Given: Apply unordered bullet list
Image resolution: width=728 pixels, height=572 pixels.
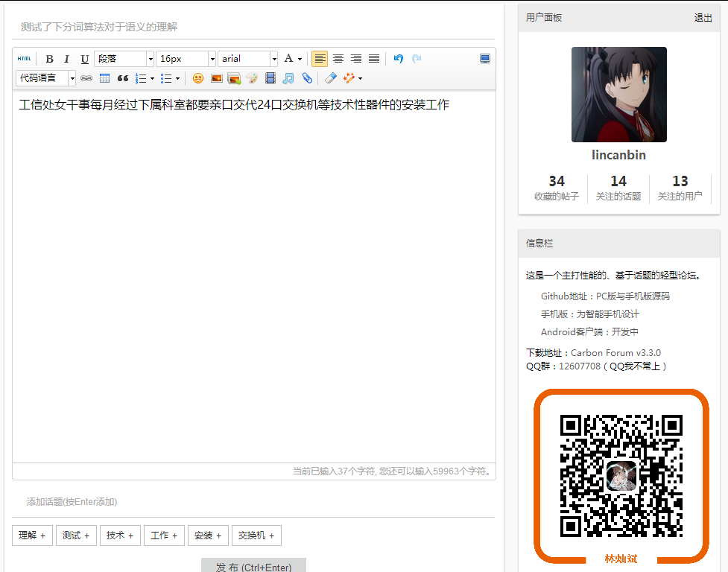Looking at the screenshot, I should [165, 78].
